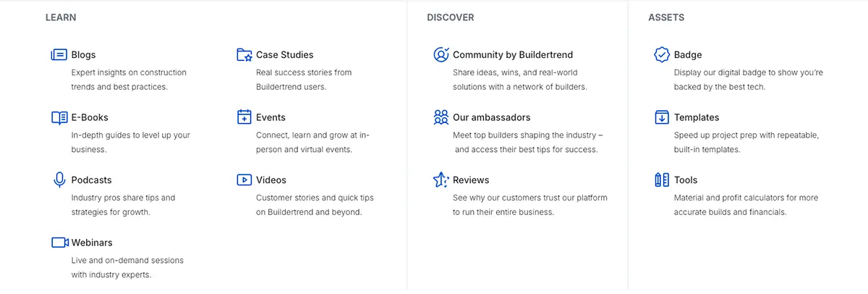Click the E-Books open book icon
The height and width of the screenshot is (294, 868).
click(59, 117)
